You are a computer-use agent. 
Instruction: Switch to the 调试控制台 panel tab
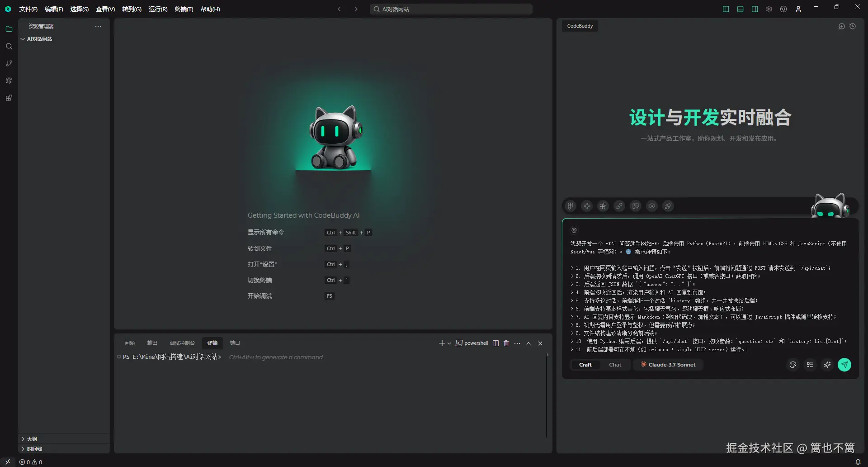(x=182, y=343)
